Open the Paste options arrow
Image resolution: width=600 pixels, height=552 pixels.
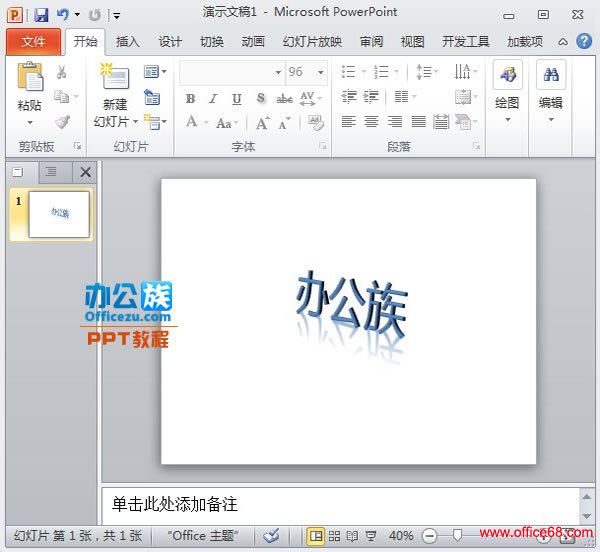click(x=30, y=123)
